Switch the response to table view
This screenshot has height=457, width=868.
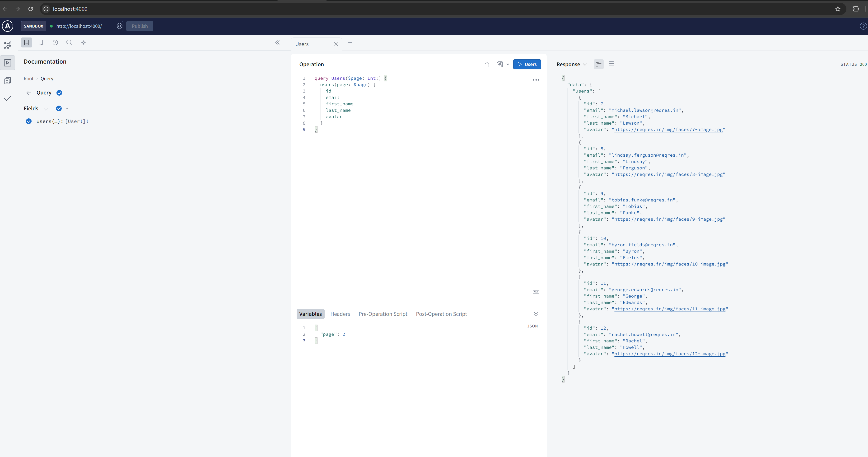click(x=611, y=64)
